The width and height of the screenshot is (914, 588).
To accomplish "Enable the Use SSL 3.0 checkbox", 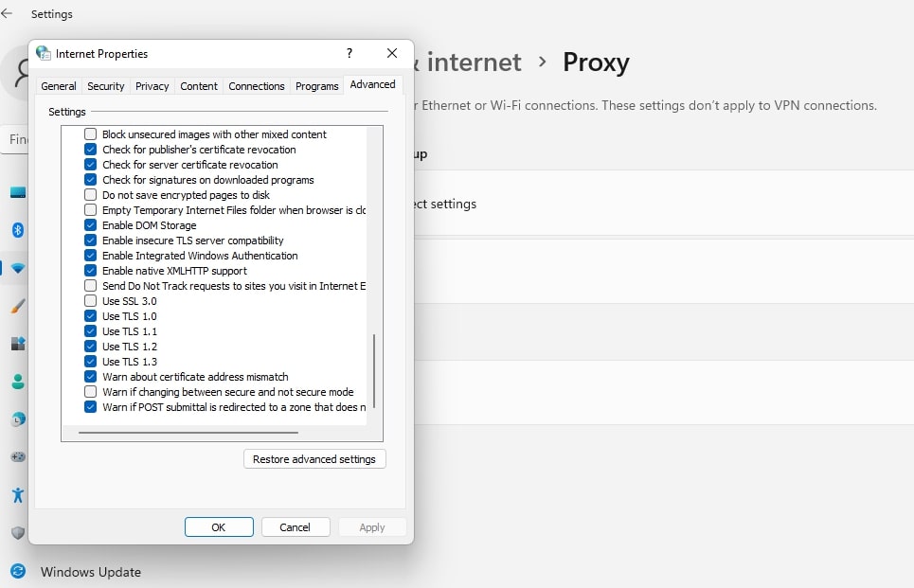I will [91, 301].
